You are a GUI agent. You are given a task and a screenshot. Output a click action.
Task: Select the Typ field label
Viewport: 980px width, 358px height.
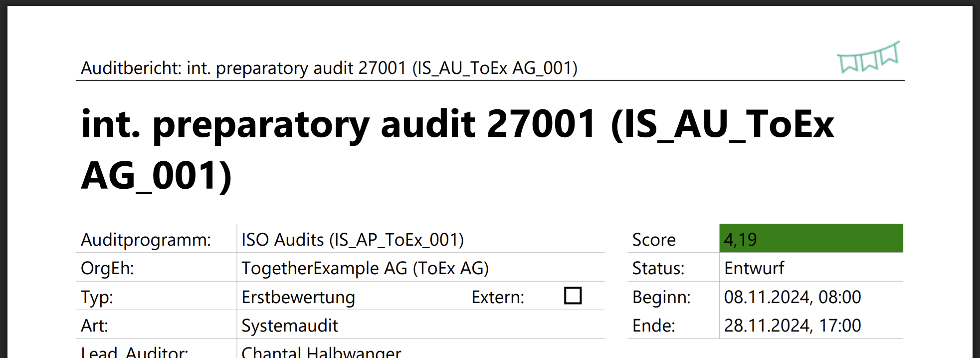(97, 297)
